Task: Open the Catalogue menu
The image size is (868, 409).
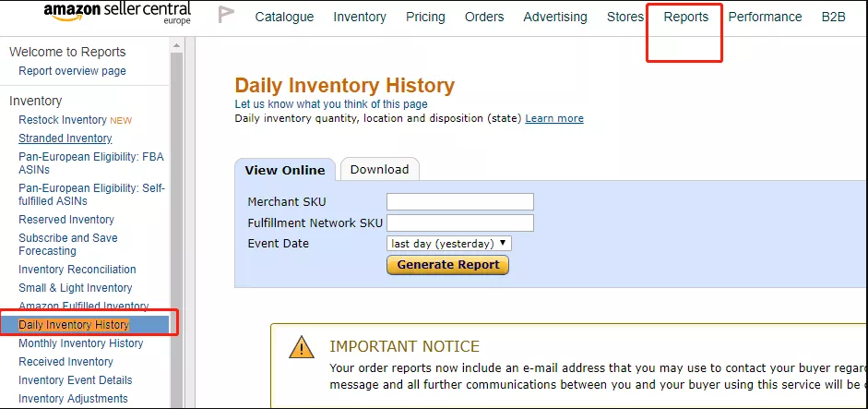Action: (284, 17)
